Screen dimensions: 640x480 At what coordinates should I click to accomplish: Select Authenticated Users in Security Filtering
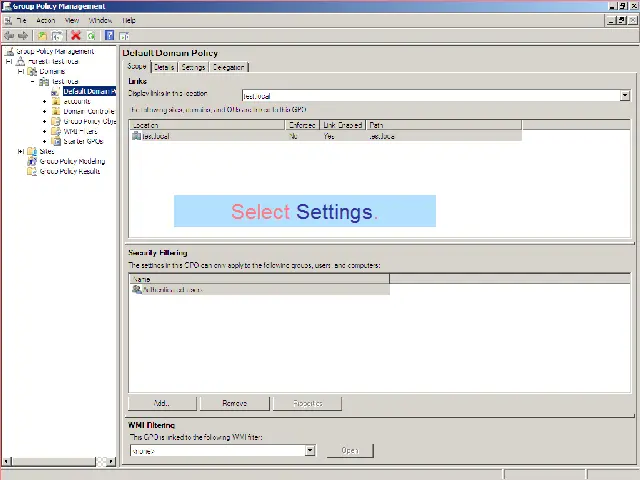[x=172, y=289]
